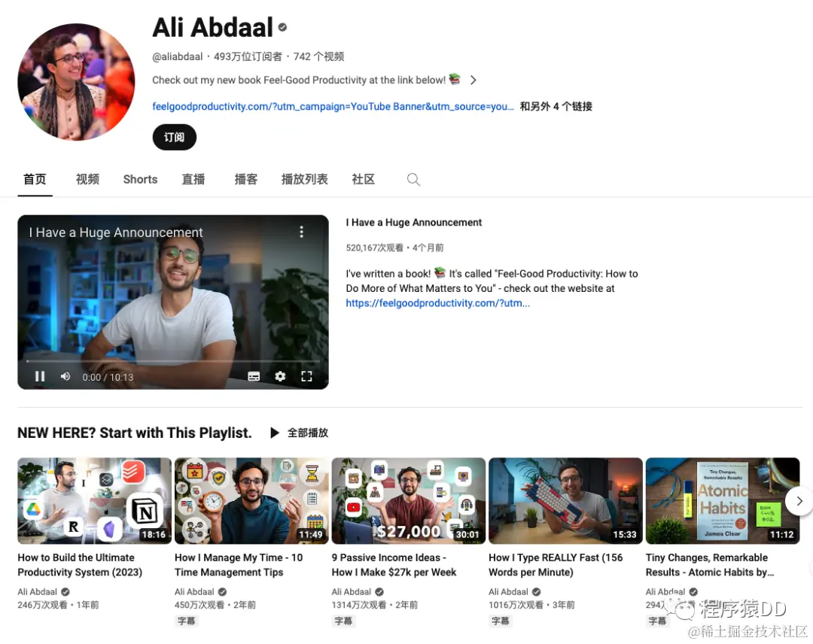Show next playlist videos with arrow
This screenshot has width=813, height=644.
[799, 501]
